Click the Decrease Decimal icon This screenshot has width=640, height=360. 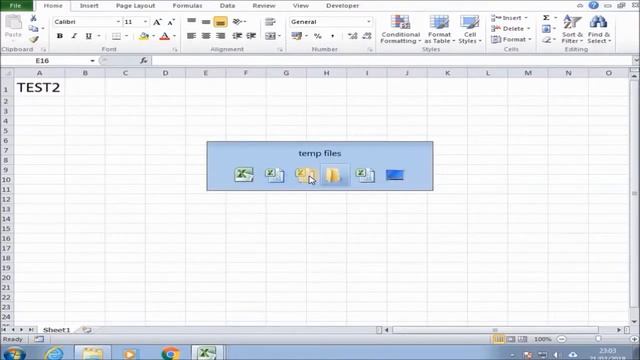click(367, 36)
